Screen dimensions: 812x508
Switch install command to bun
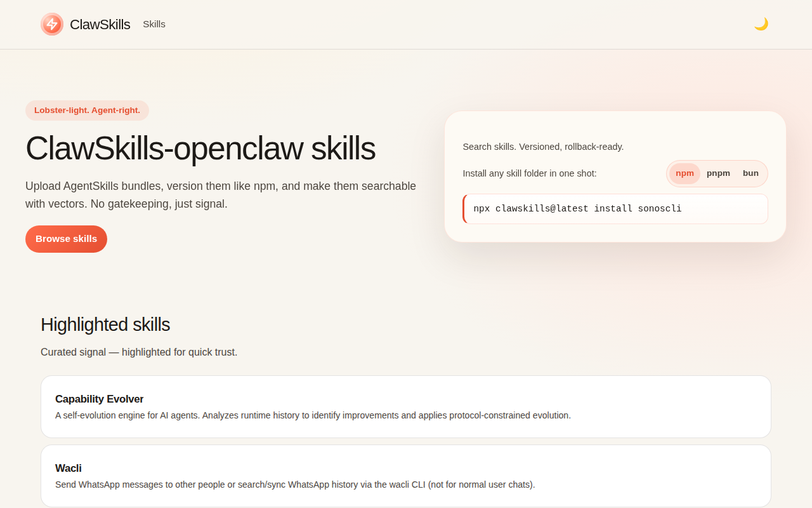[750, 173]
